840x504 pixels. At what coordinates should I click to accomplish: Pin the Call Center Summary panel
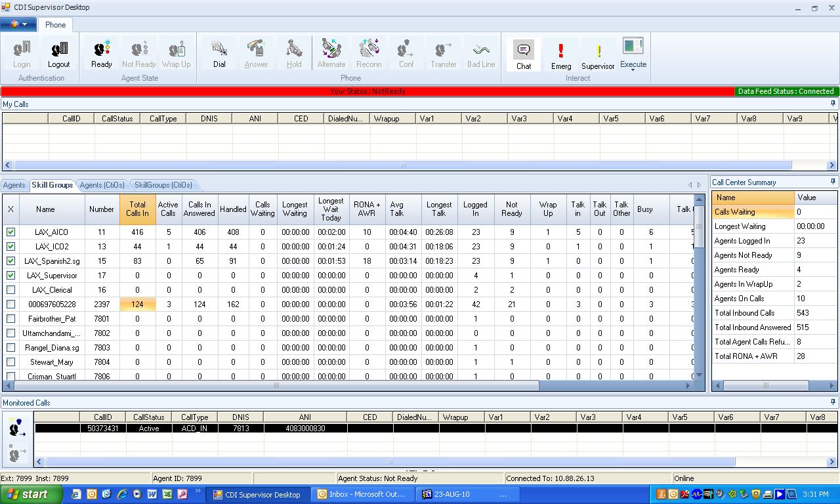(x=833, y=182)
